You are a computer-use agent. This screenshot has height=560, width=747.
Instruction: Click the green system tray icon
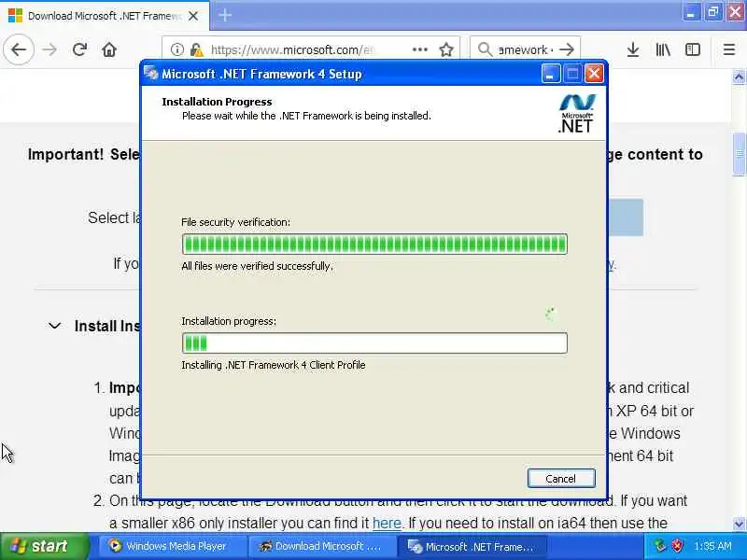tap(660, 546)
